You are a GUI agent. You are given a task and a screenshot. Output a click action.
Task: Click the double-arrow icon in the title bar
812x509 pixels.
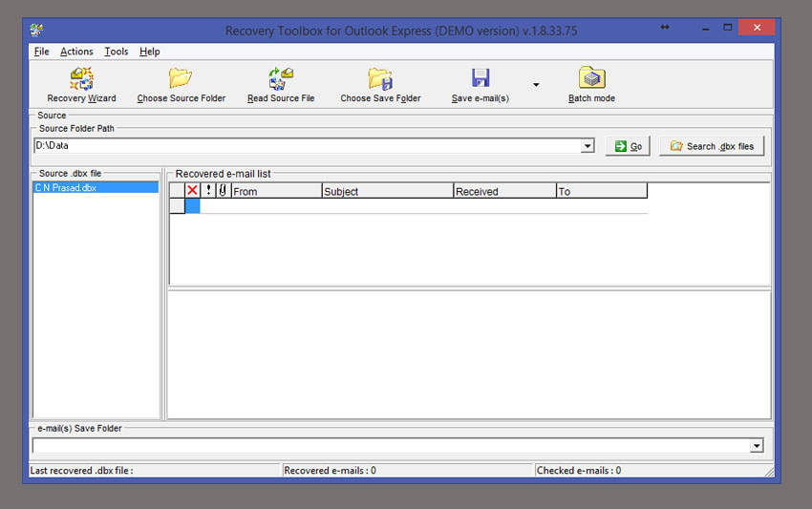pyautogui.click(x=665, y=27)
